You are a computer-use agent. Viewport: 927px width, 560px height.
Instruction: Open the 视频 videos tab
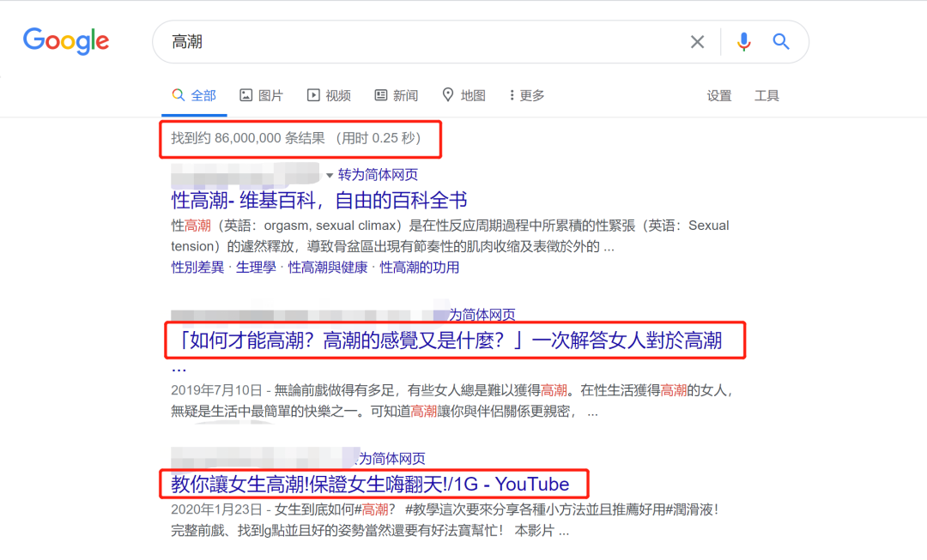329,95
